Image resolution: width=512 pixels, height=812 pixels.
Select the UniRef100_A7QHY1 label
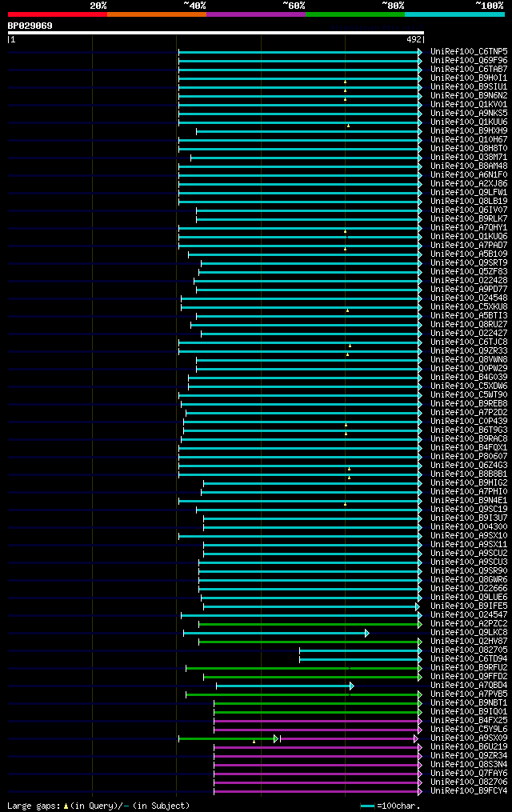[x=469, y=228]
